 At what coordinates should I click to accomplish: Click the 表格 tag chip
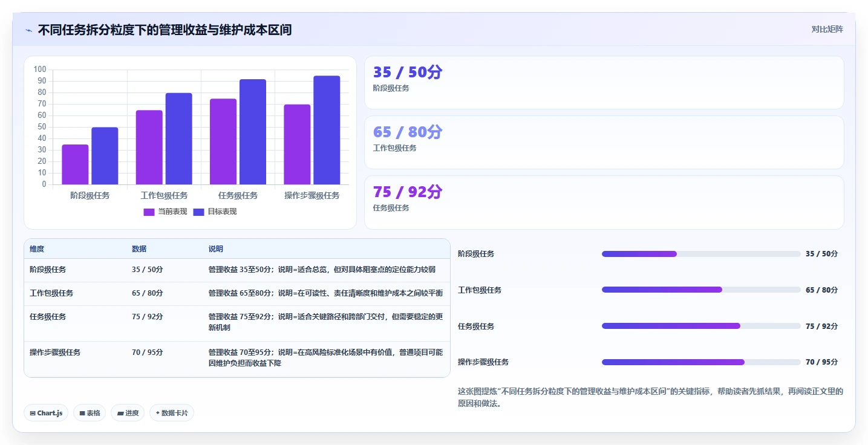[90, 413]
